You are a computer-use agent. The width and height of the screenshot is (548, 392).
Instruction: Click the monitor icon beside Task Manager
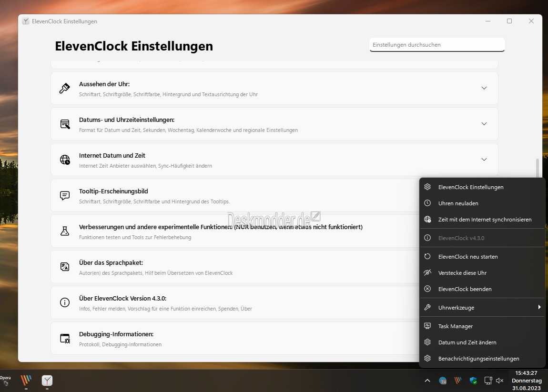[427, 326]
